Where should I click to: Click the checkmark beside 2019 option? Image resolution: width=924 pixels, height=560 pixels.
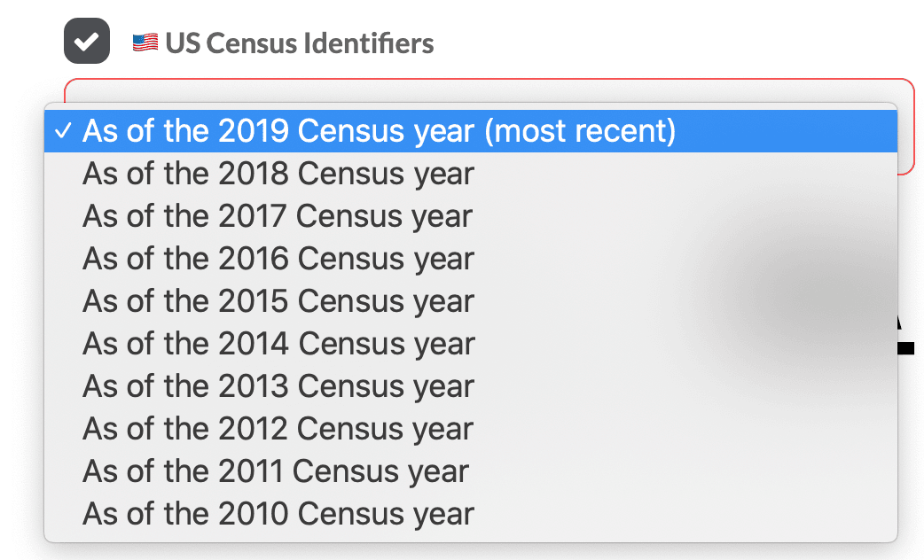62,130
